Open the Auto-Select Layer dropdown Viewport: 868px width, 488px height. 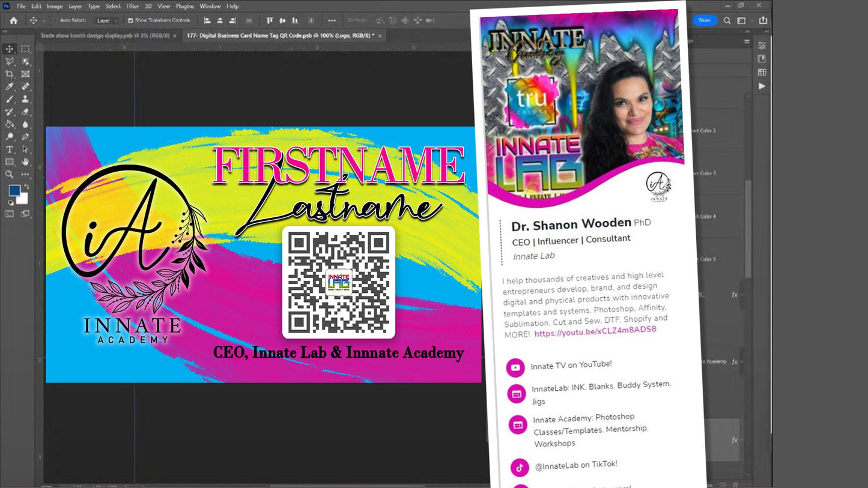pyautogui.click(x=108, y=20)
